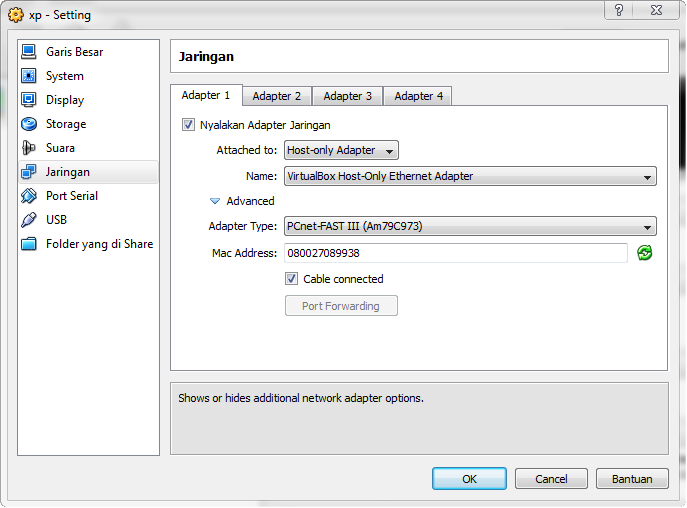Select the System chip icon
The height and width of the screenshot is (508, 687).
coord(28,76)
